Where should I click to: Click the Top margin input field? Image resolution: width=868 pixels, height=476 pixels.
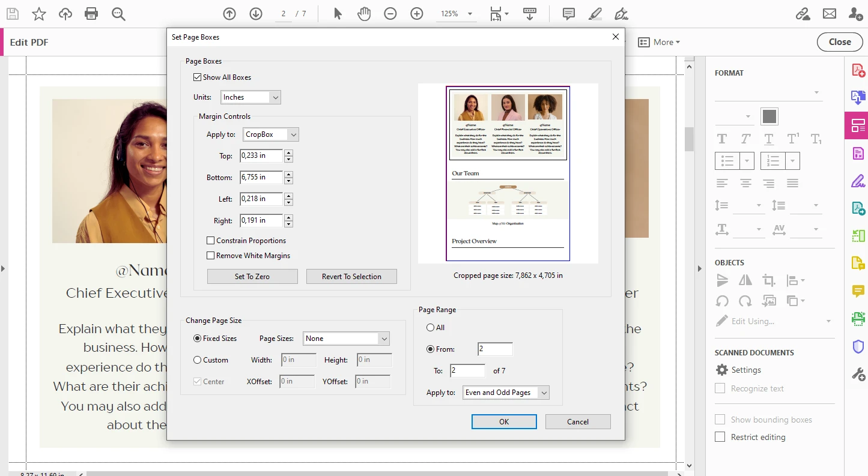(261, 155)
